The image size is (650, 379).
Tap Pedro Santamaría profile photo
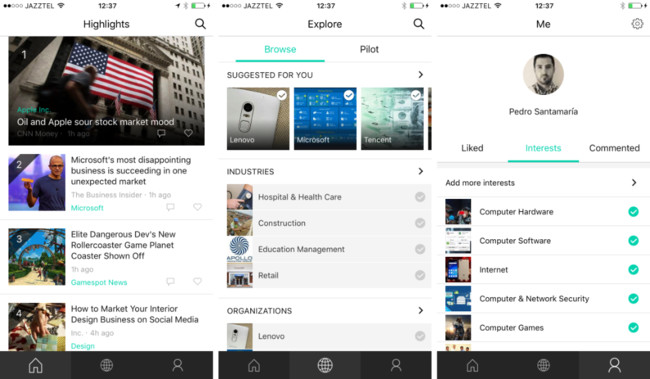click(543, 75)
